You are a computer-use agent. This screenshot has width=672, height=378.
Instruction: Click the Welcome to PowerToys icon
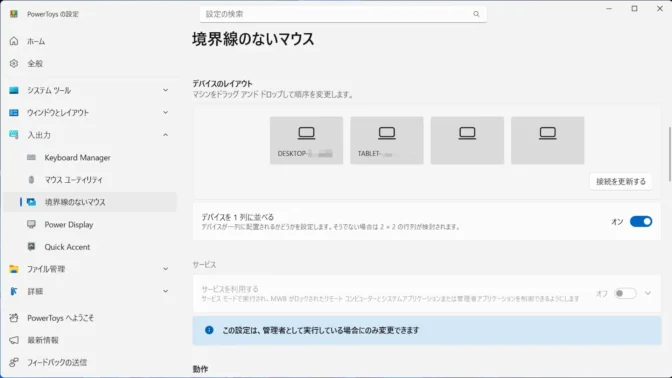point(14,318)
